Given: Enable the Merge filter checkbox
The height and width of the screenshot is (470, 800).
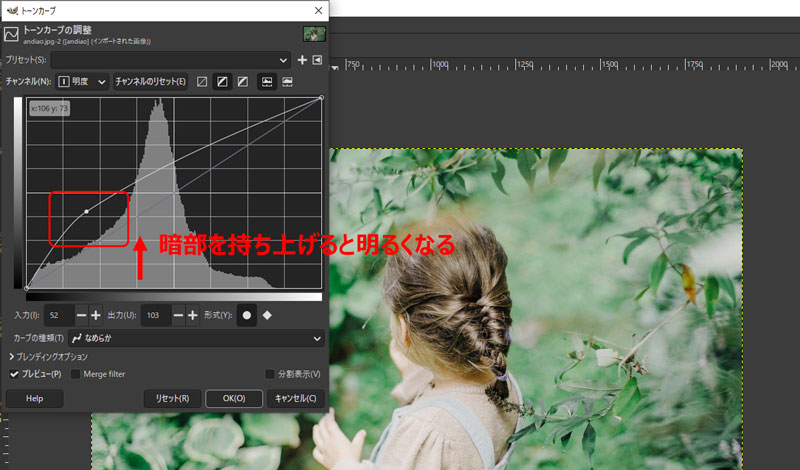Looking at the screenshot, I should click(75, 374).
